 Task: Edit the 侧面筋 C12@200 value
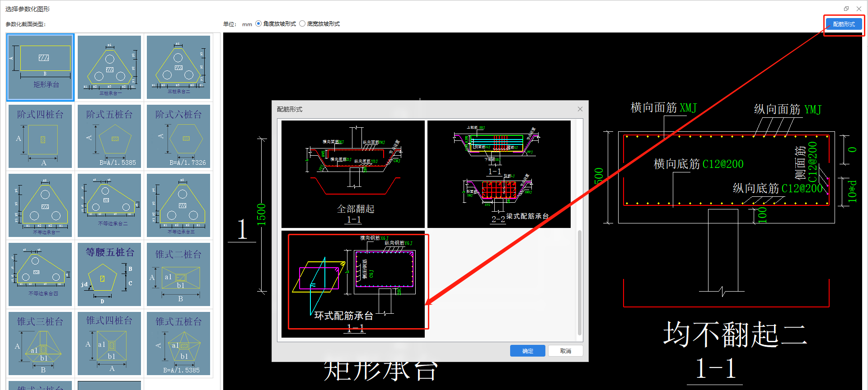point(812,162)
